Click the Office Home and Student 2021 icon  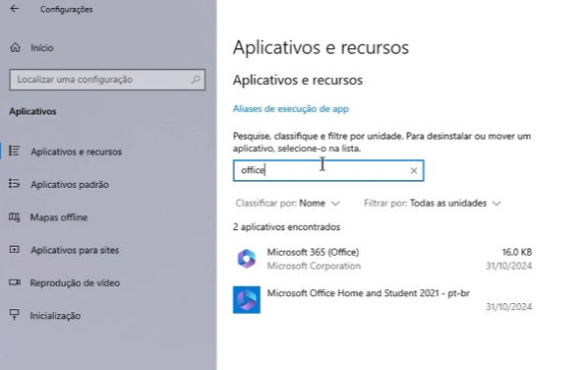[x=247, y=299]
